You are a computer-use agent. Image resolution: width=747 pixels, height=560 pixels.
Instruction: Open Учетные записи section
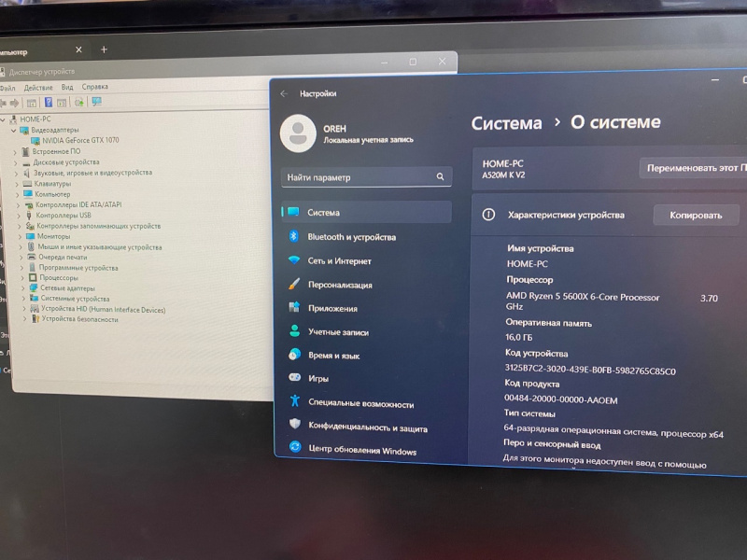(x=338, y=332)
